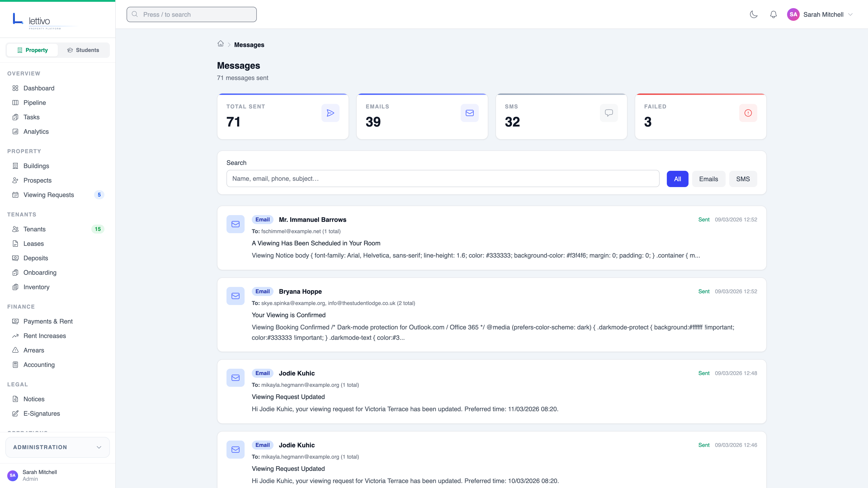The width and height of the screenshot is (868, 488).
Task: Open the home breadcrumb icon
Action: tap(221, 44)
